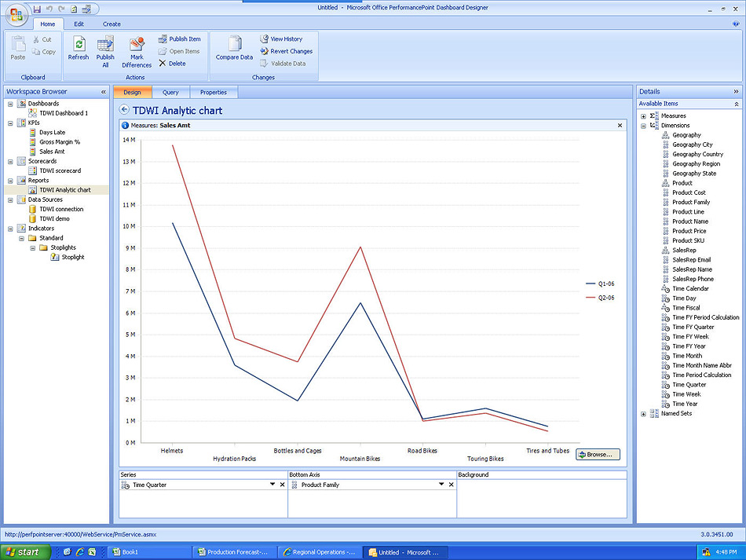Select SalesRep Name dimension
Viewport: 746px width, 560px height.
(x=692, y=269)
